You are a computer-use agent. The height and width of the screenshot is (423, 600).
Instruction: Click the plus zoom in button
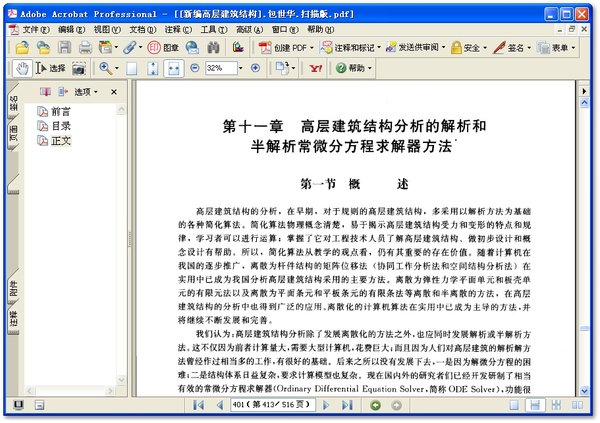coord(255,68)
